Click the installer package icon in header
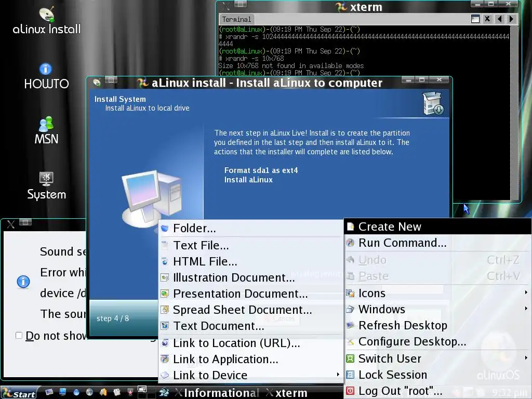 [x=433, y=103]
